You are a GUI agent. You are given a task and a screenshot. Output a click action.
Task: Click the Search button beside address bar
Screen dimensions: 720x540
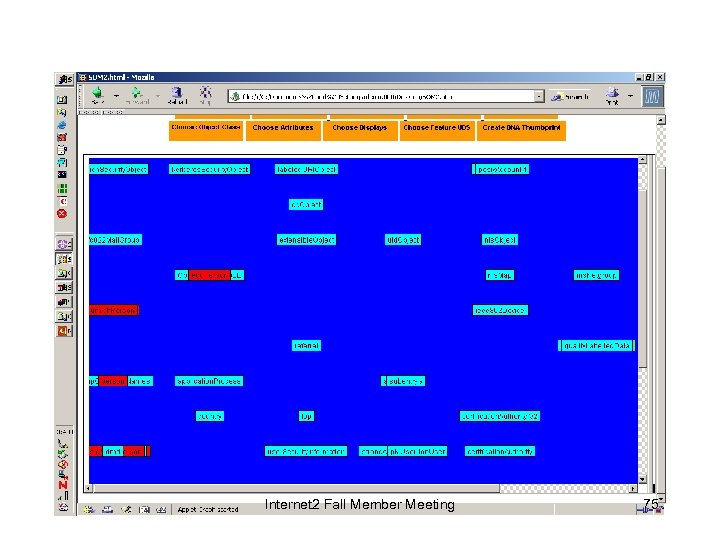click(x=570, y=96)
